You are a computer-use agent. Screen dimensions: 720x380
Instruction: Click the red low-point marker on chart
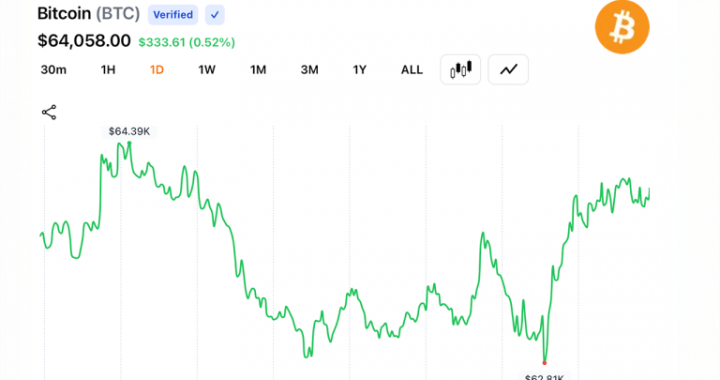coord(545,363)
